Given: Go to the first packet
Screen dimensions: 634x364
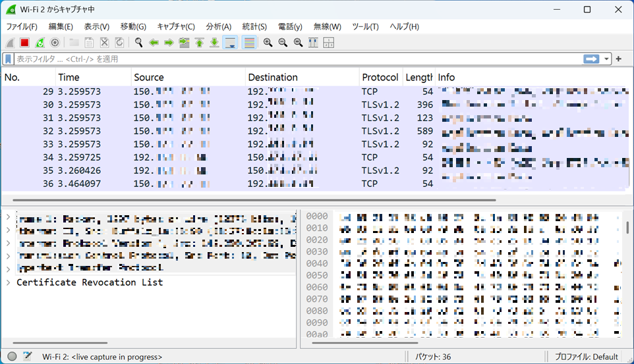Looking at the screenshot, I should 199,43.
